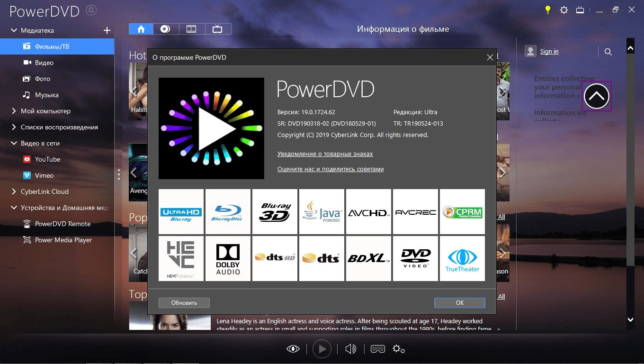Screen dimensions: 644x364
Task: Click the CPRM logo
Action: (462, 211)
